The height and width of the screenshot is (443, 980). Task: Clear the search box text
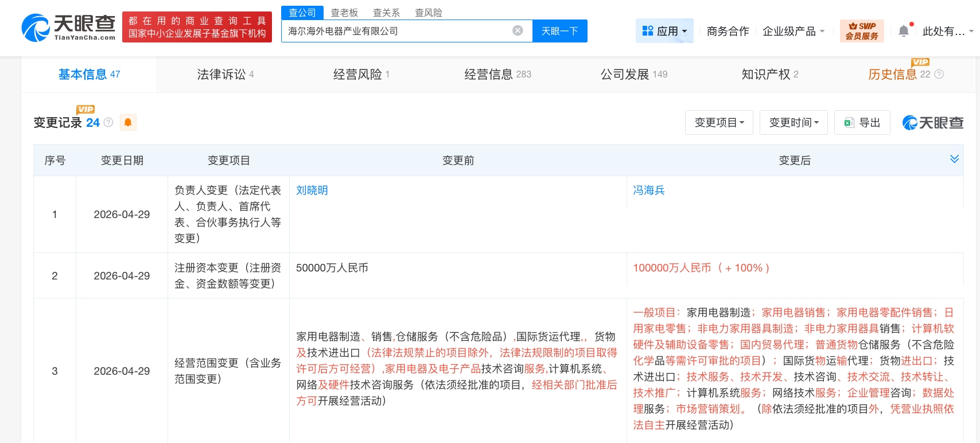(x=518, y=31)
